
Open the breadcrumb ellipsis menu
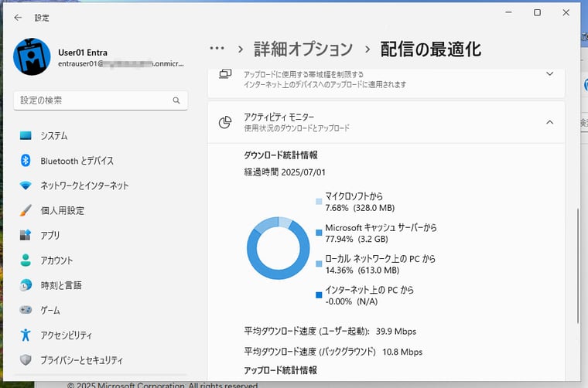[x=217, y=49]
